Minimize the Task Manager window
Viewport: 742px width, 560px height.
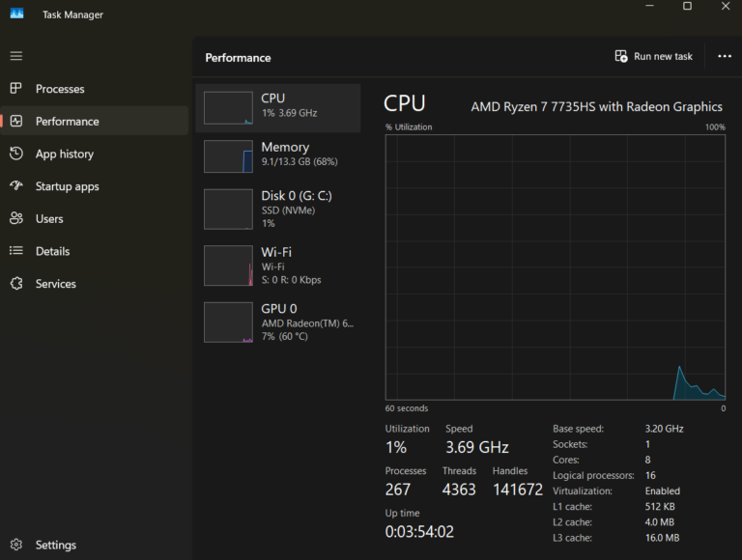point(649,6)
